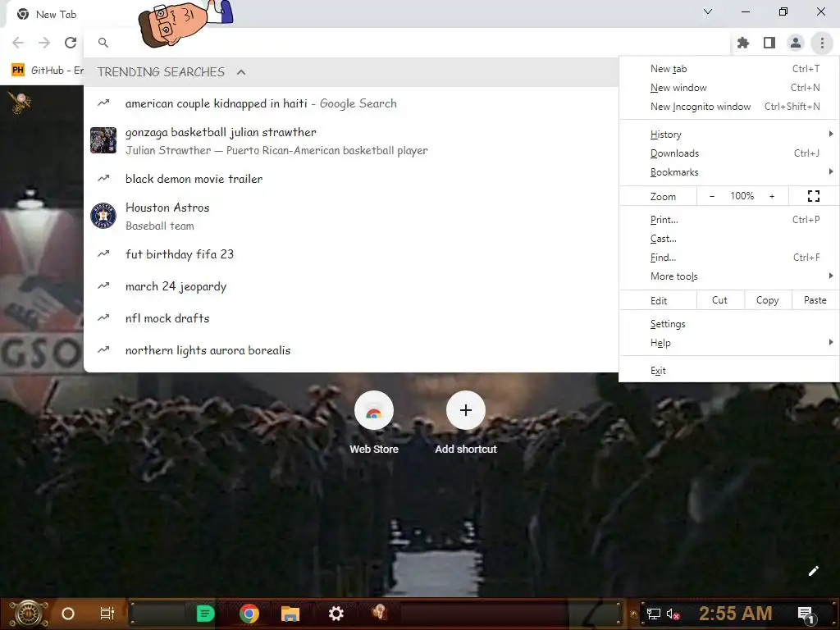Image resolution: width=840 pixels, height=630 pixels.
Task: Choose New window from the menu
Action: [x=729, y=87]
